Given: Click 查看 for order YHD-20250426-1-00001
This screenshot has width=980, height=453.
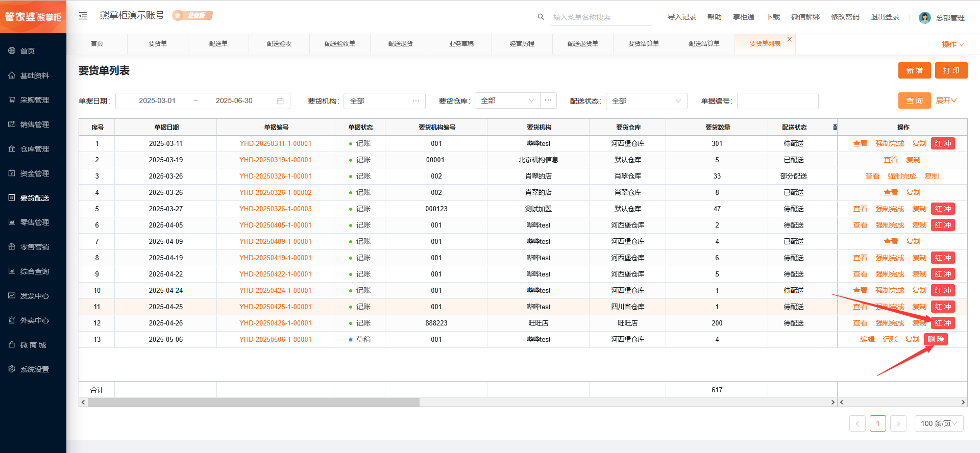Looking at the screenshot, I should coord(860,323).
